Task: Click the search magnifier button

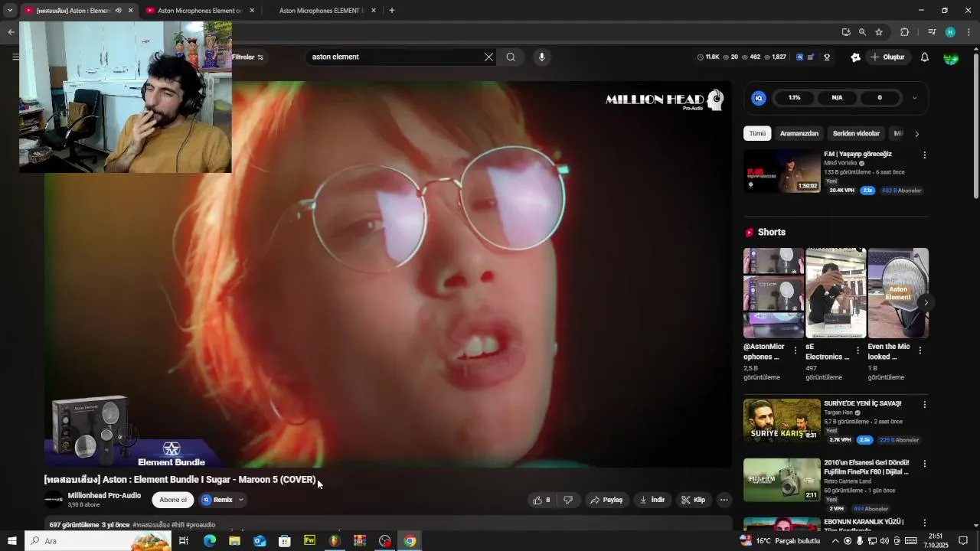Action: 511,57
